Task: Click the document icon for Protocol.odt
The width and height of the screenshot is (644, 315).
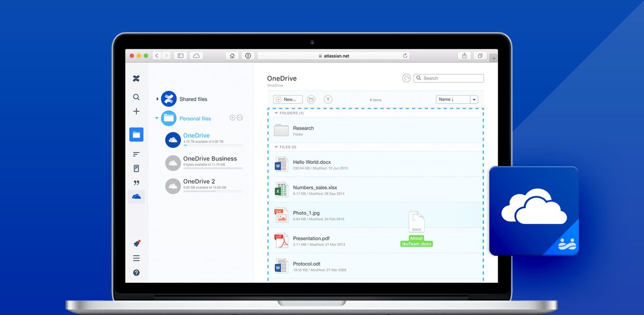Action: pyautogui.click(x=281, y=266)
